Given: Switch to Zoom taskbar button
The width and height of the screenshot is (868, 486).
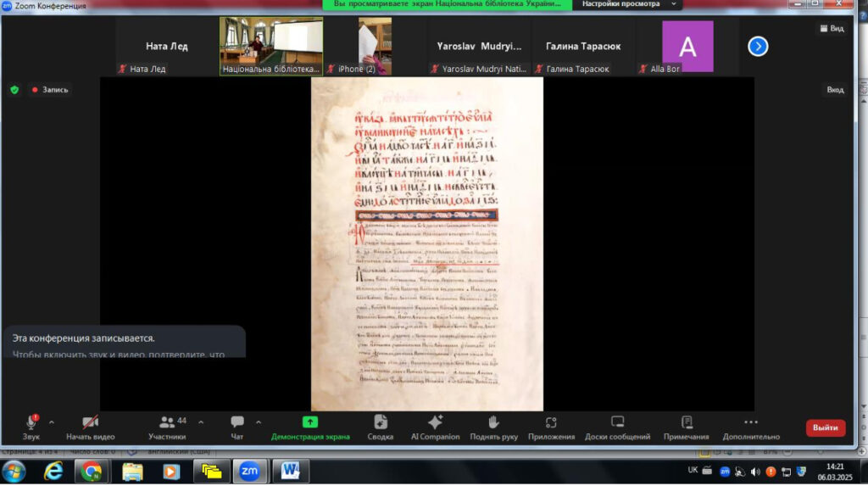Looking at the screenshot, I should click(250, 472).
